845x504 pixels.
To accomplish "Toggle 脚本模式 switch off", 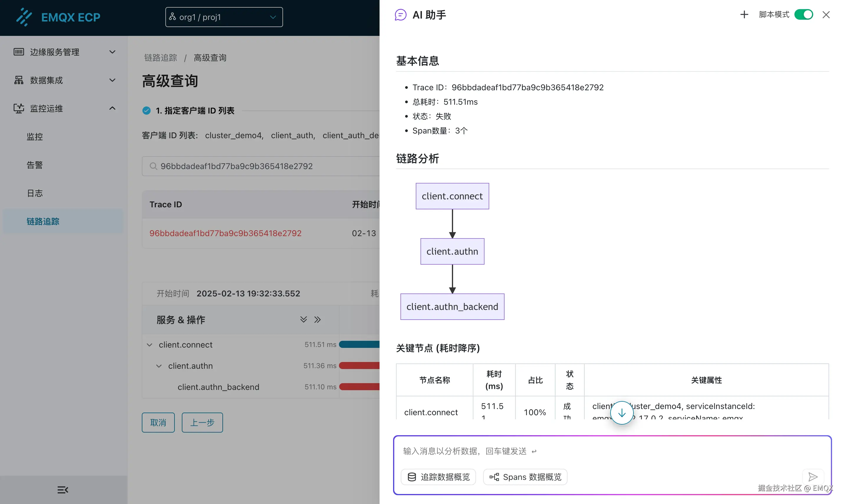I will (803, 15).
